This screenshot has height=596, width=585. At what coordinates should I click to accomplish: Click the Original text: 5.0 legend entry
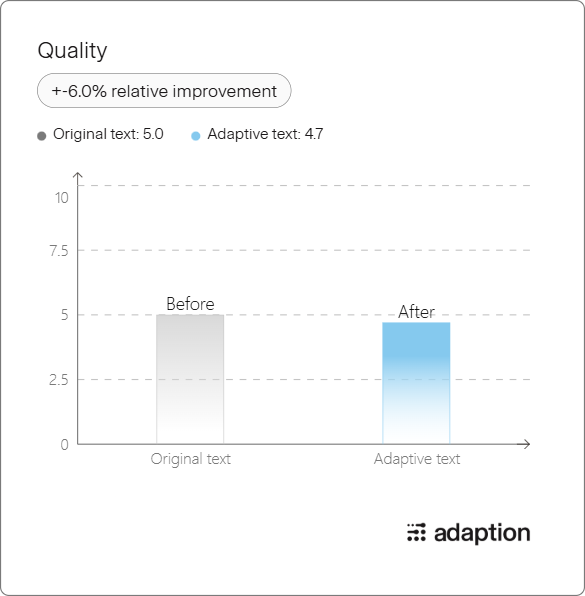pos(108,134)
